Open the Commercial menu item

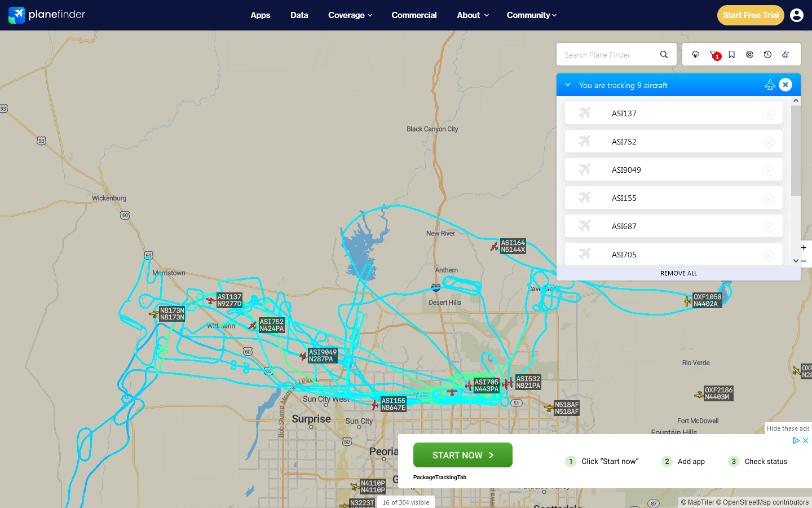pyautogui.click(x=414, y=15)
